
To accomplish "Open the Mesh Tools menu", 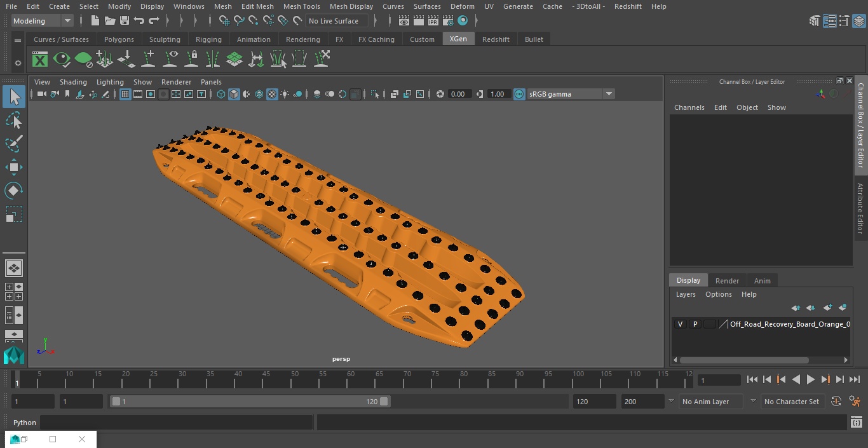I will pos(302,6).
